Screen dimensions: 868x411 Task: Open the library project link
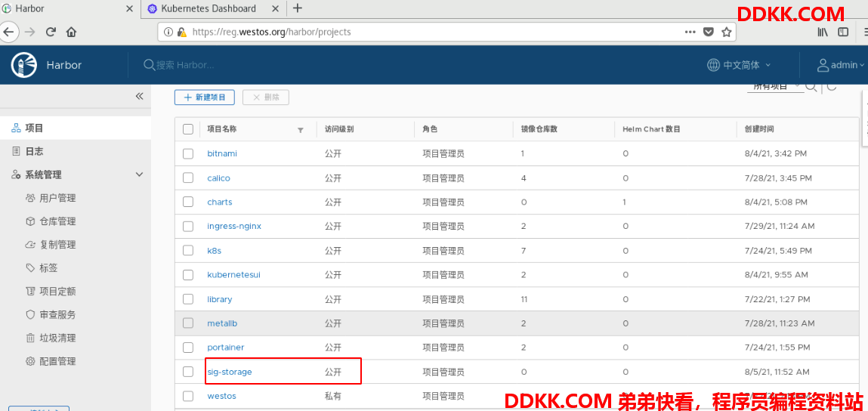220,299
